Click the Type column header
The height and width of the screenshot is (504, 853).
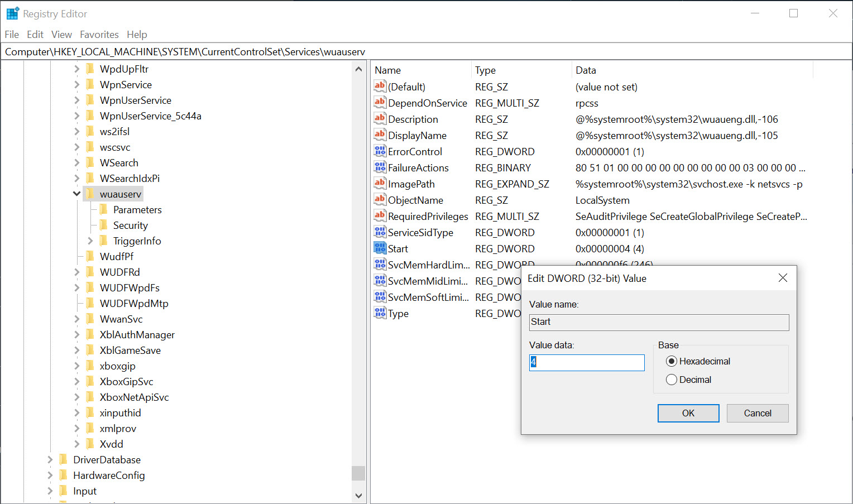[522, 70]
